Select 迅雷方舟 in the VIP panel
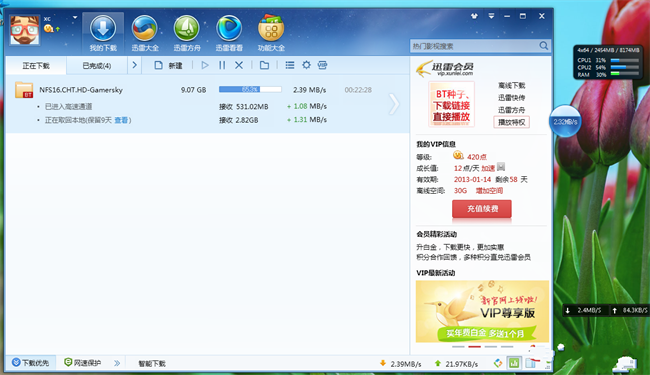650x375 pixels. (512, 110)
